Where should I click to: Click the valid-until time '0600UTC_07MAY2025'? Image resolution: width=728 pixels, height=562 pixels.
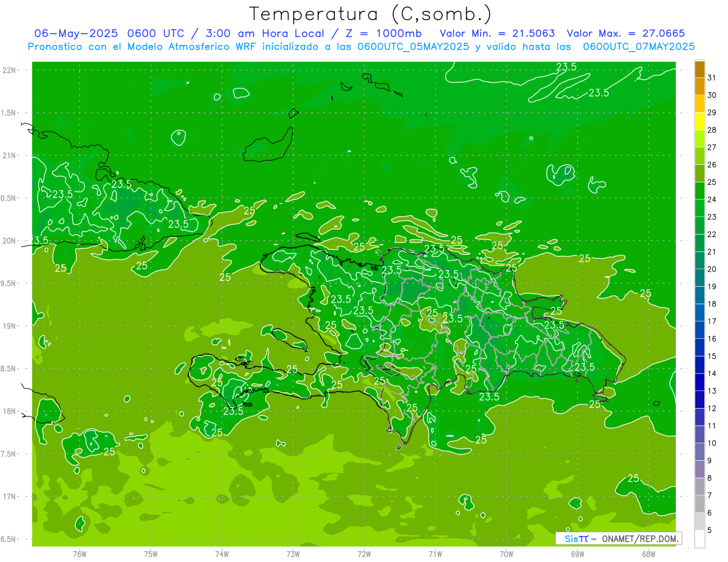point(639,46)
